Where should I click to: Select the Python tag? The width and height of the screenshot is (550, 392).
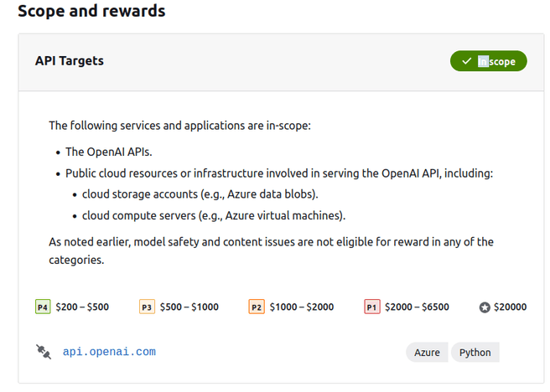[475, 352]
